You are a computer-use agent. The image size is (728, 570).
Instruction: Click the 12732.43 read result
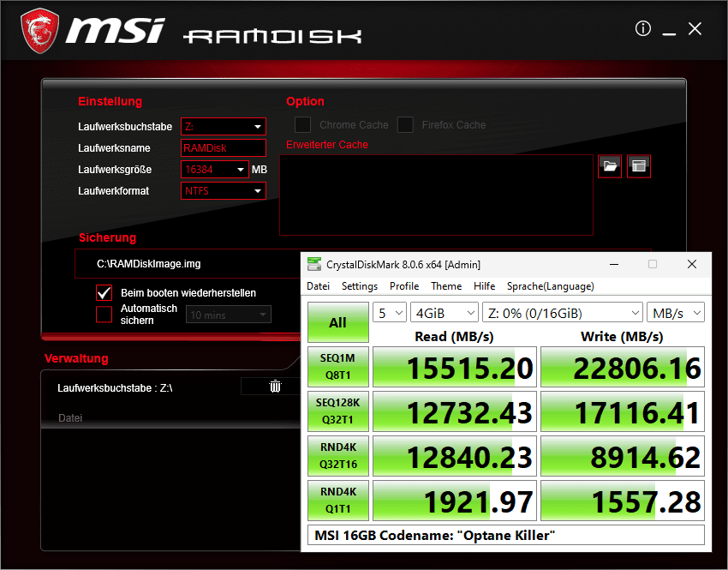455,411
